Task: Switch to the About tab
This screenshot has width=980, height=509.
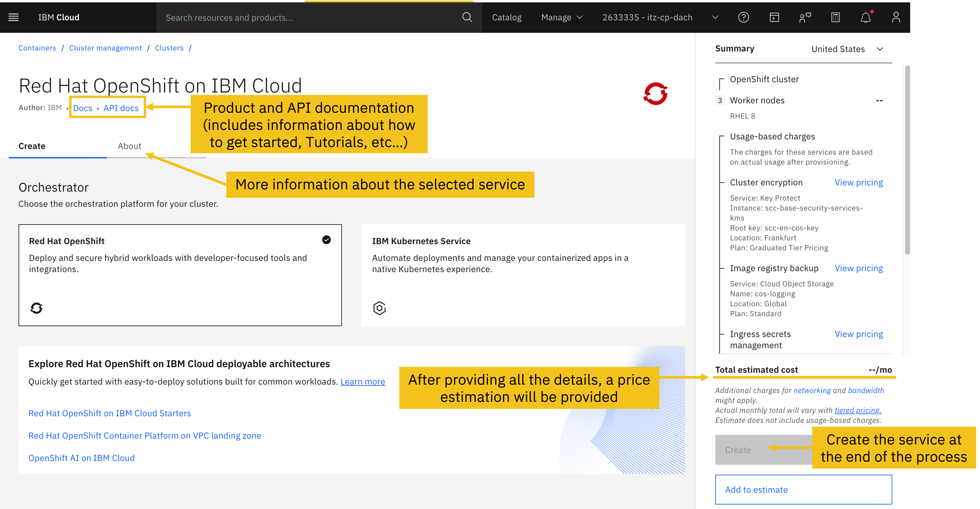Action: coord(129,146)
